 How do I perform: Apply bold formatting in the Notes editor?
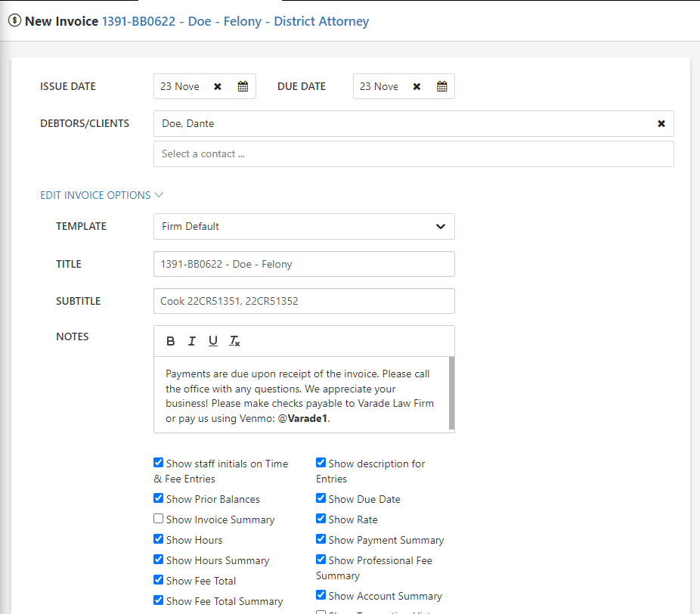(170, 340)
